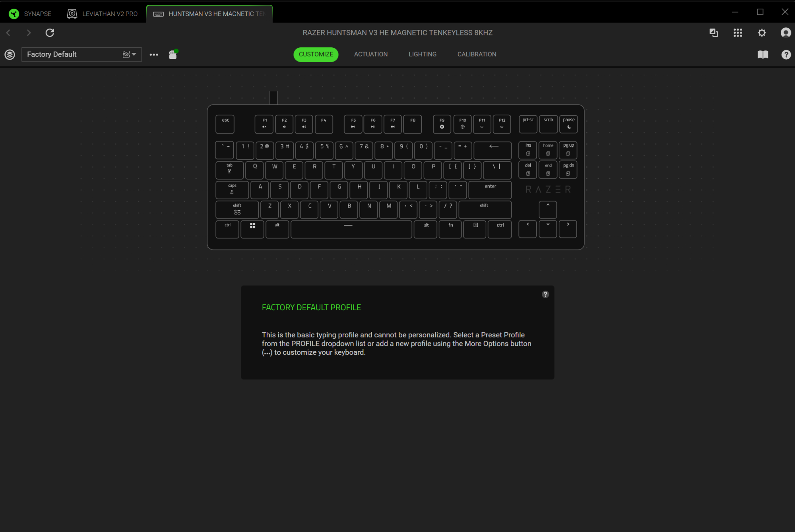
Task: Select the backspace arrow key
Action: (x=493, y=151)
